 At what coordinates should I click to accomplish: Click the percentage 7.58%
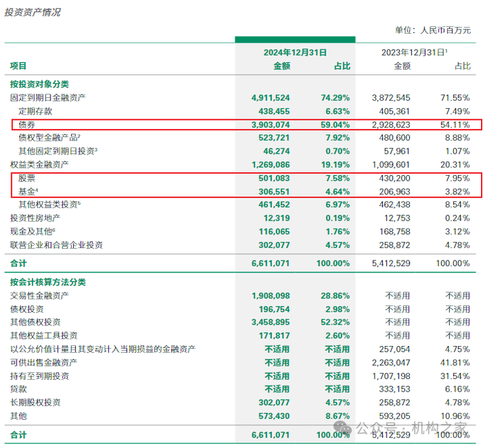tap(337, 178)
